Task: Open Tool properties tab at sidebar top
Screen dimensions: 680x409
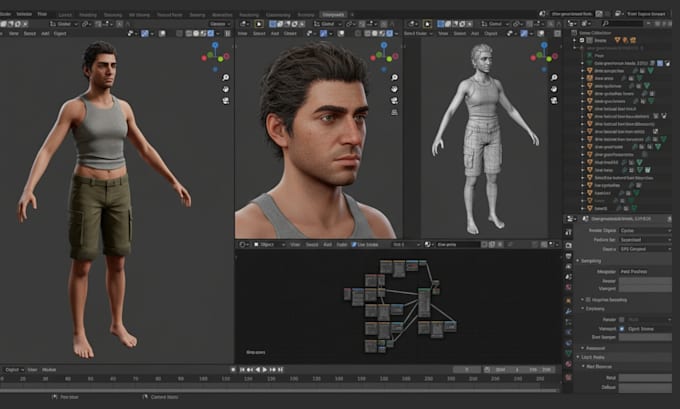Action: click(x=569, y=232)
